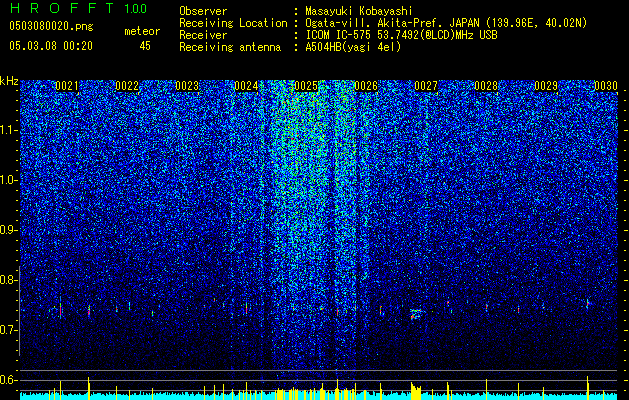Click the HROFFT 1.0.0 title text

coord(79,8)
